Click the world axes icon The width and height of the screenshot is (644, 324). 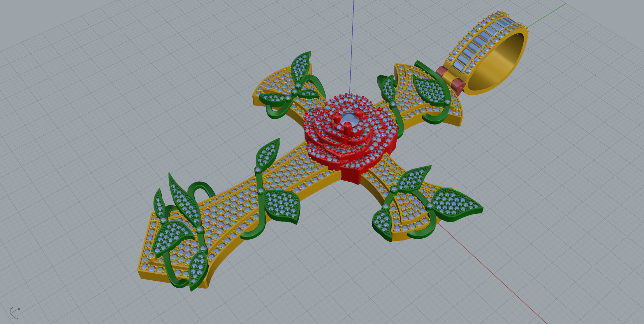15,313
